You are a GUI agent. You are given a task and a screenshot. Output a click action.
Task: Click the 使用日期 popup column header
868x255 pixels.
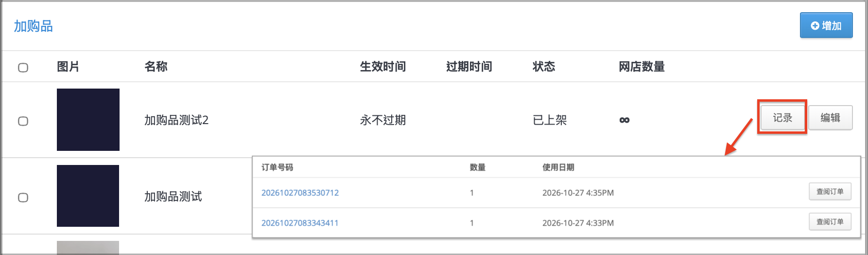coord(558,167)
